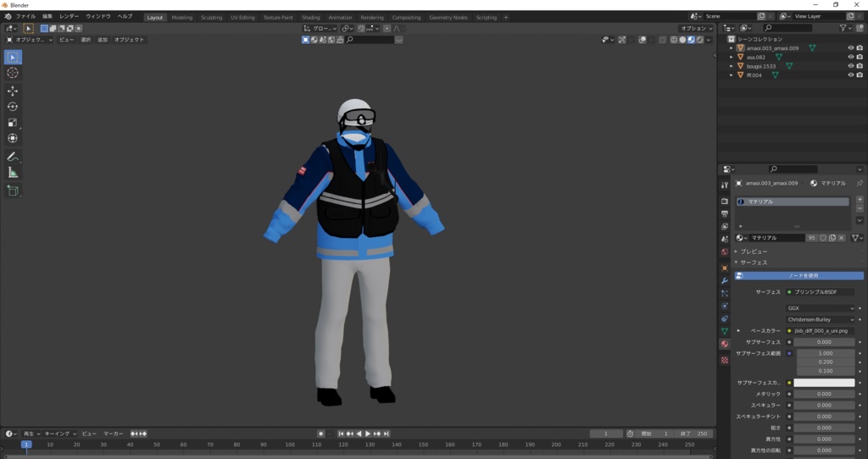This screenshot has width=868, height=459.
Task: Hide fff.004 in viewport
Action: click(x=851, y=75)
